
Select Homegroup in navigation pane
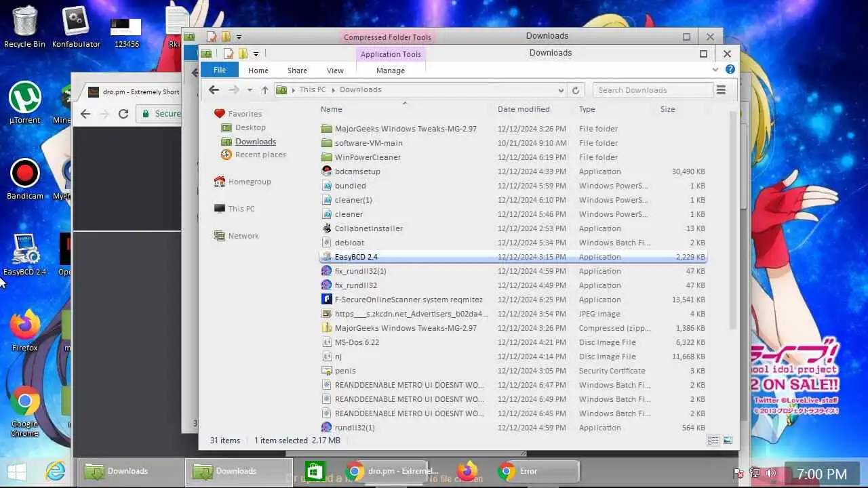pyautogui.click(x=242, y=182)
